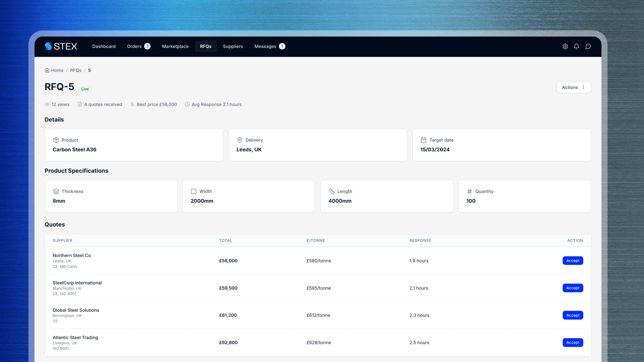Click the location pin Delivery icon

(240, 140)
